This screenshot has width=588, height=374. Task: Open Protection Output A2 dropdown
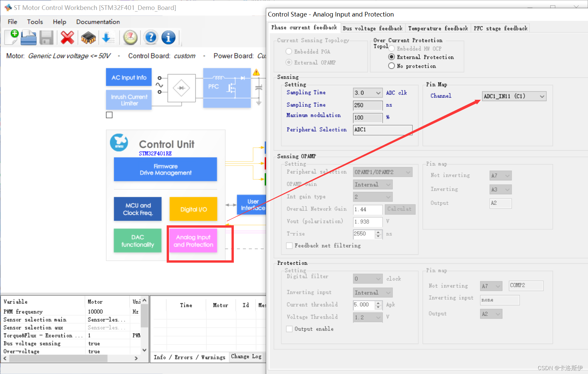pos(491,314)
